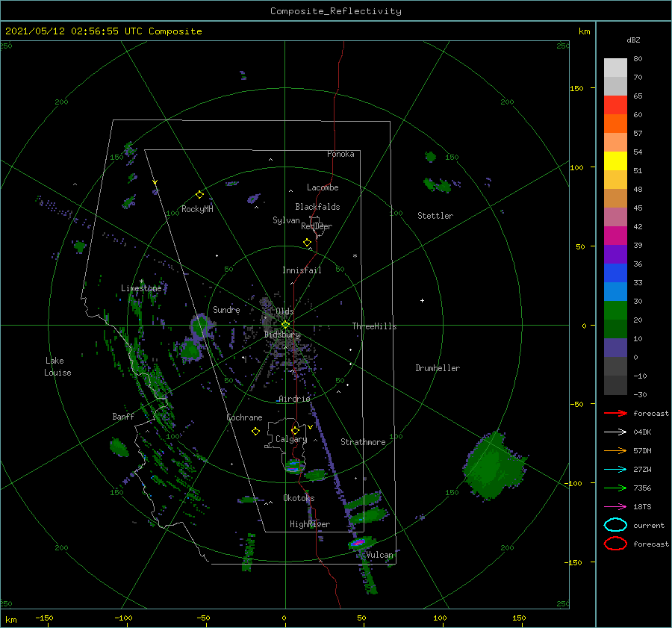Click the Didsbury label
The image size is (672, 628).
(281, 335)
